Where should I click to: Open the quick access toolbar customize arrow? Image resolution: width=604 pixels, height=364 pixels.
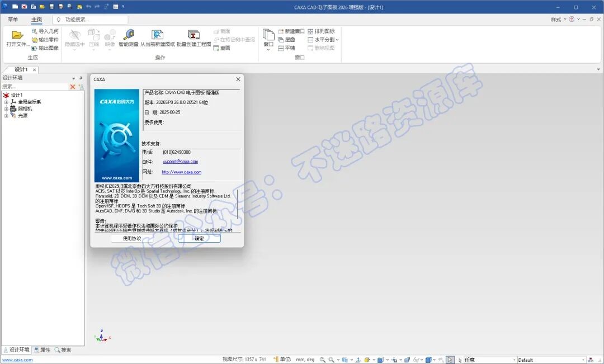123,7
